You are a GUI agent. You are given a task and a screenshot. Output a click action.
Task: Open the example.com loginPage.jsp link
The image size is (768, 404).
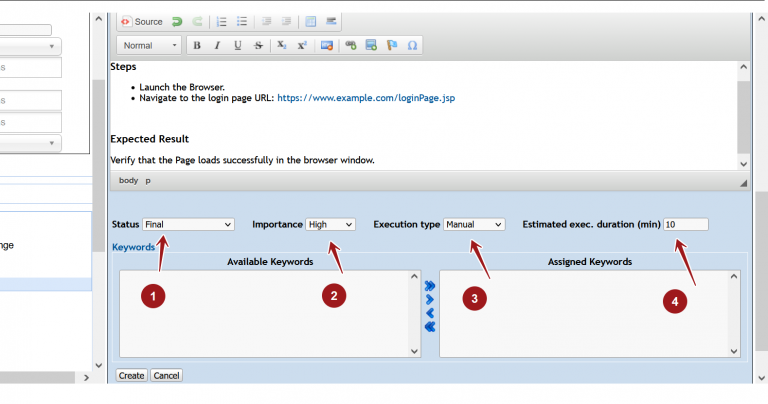365,99
